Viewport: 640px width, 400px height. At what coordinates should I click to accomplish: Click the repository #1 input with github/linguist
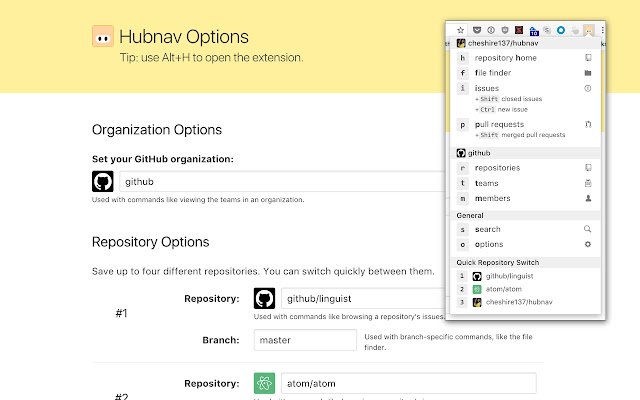363,298
